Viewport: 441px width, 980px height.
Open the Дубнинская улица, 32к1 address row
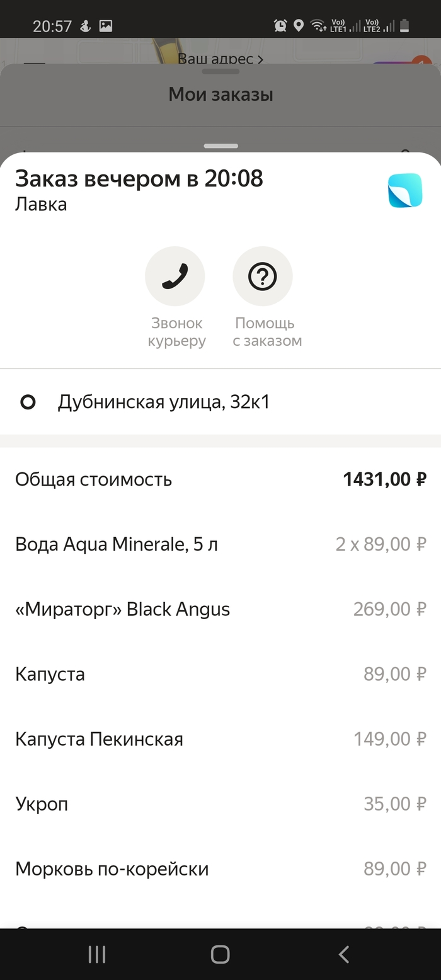164,402
